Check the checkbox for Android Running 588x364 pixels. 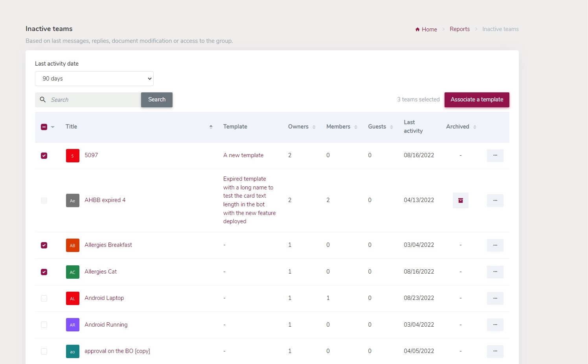pos(44,325)
